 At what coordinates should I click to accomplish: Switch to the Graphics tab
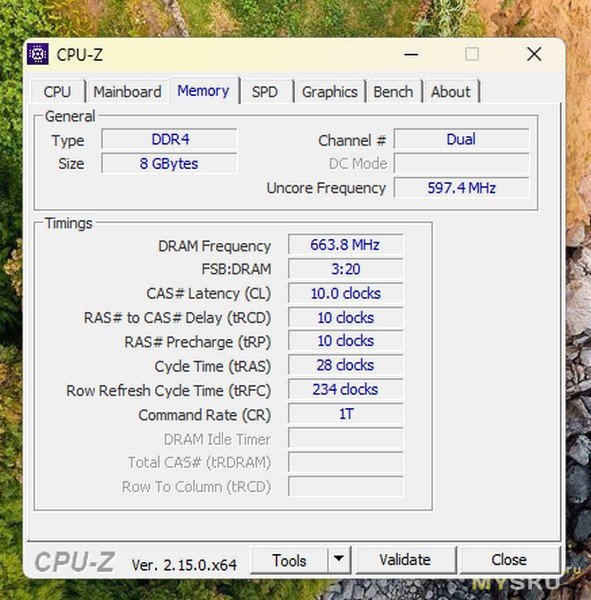pos(330,92)
